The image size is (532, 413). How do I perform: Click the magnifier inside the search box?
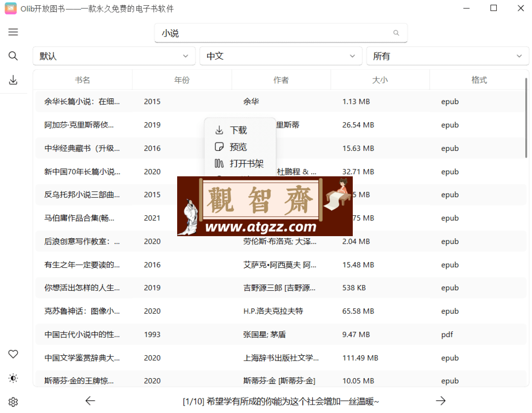click(396, 33)
